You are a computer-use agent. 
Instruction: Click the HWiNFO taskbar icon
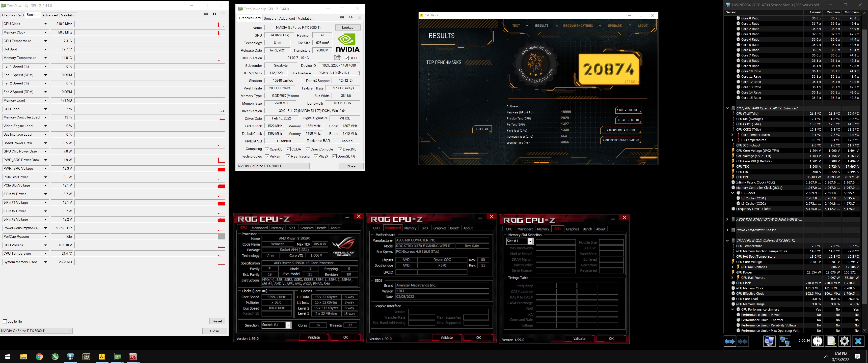[70, 357]
